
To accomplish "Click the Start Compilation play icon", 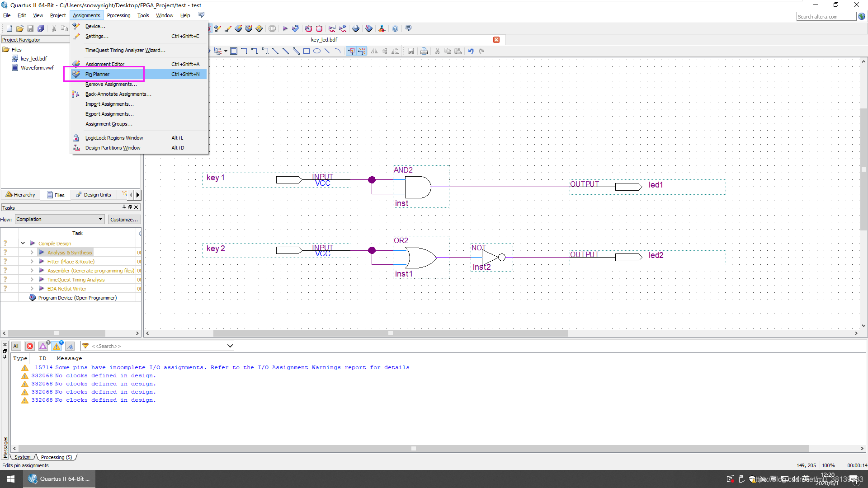I will tap(285, 28).
